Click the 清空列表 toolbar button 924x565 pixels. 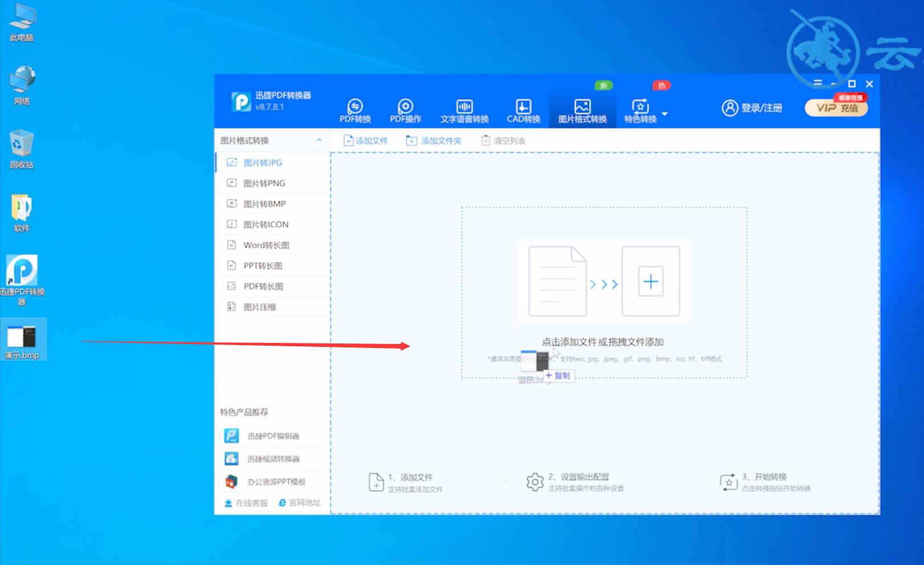point(503,141)
